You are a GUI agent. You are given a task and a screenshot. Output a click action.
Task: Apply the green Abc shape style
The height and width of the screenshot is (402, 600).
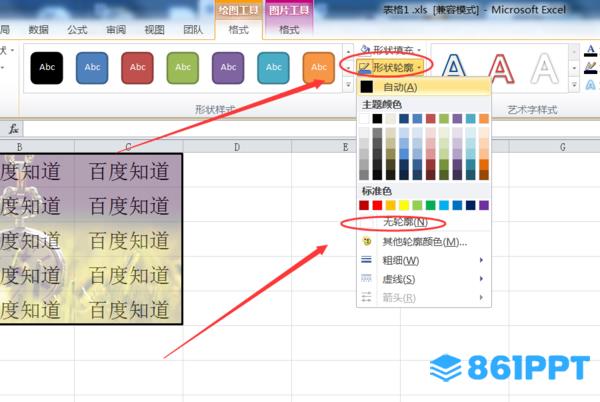[183, 68]
